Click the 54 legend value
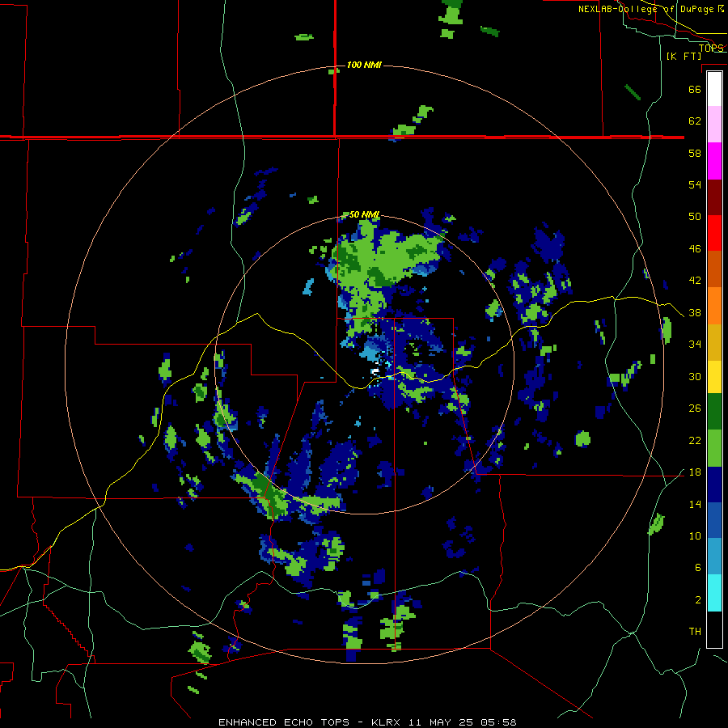Screen dimensions: 728x728 coord(695,184)
